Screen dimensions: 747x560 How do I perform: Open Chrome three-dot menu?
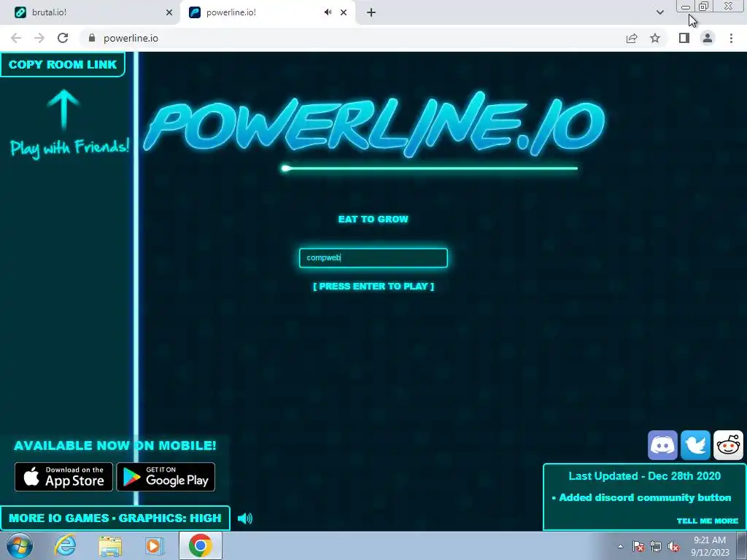point(731,38)
